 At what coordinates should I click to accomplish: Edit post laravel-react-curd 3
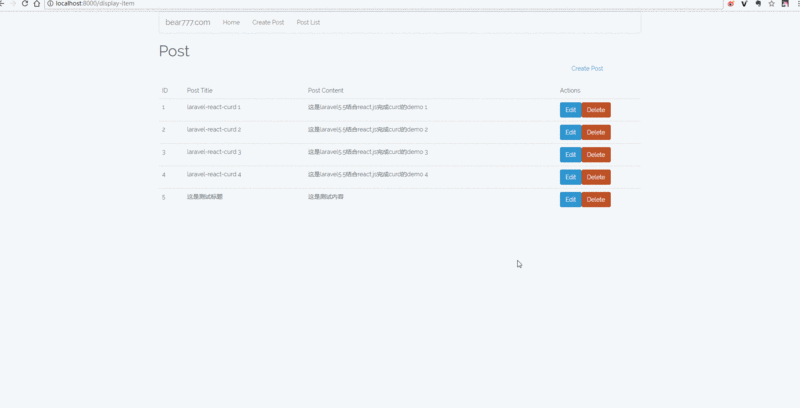click(x=570, y=155)
